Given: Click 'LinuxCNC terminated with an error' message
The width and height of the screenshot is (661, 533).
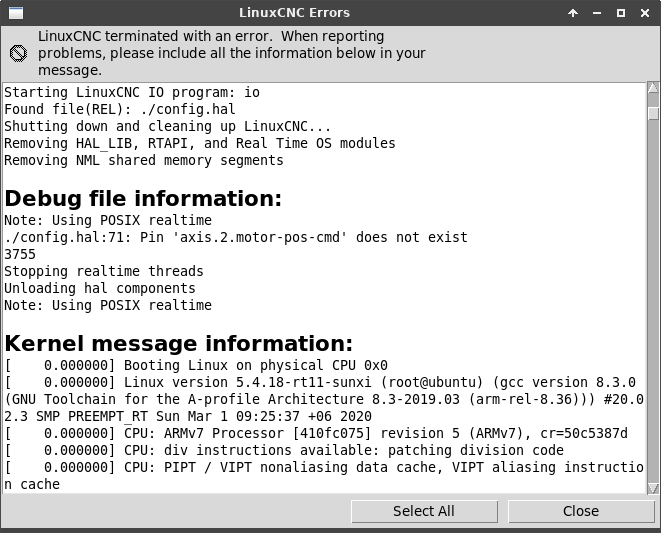Looking at the screenshot, I should click(x=231, y=53).
